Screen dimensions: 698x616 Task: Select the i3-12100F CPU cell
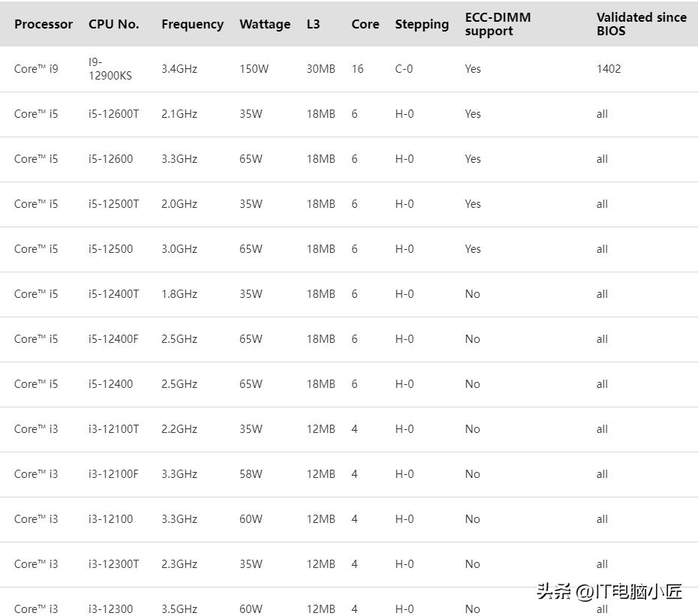click(113, 473)
